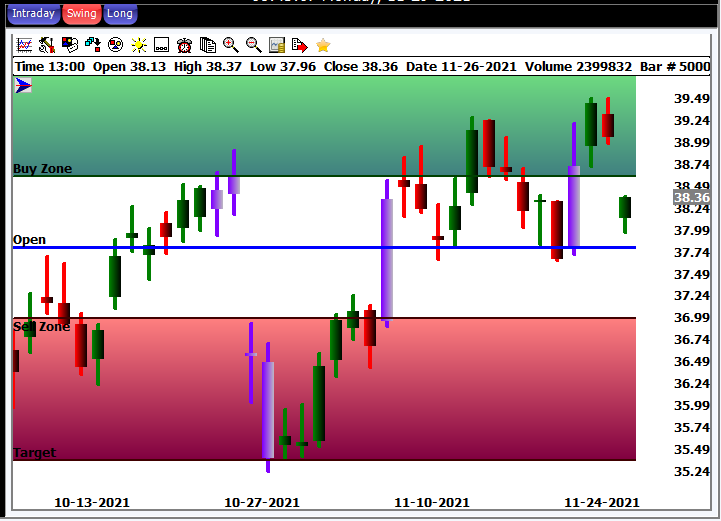Click the red arrow export icon
721x521 pixels.
pos(299,45)
